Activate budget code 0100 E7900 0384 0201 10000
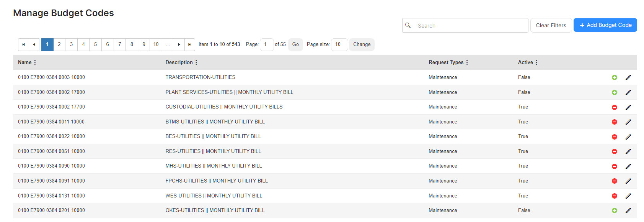This screenshot has width=644, height=222. [x=614, y=210]
